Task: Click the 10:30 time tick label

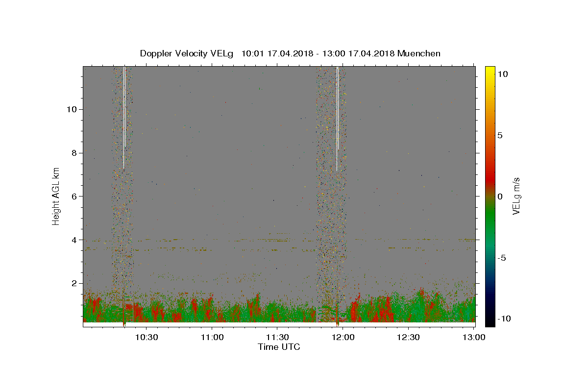Action: pos(146,337)
